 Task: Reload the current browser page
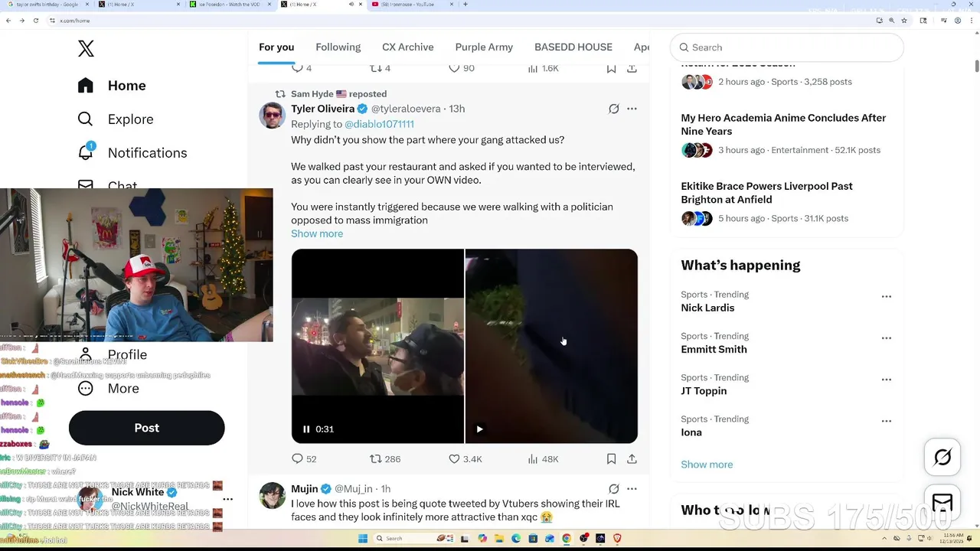coord(36,21)
